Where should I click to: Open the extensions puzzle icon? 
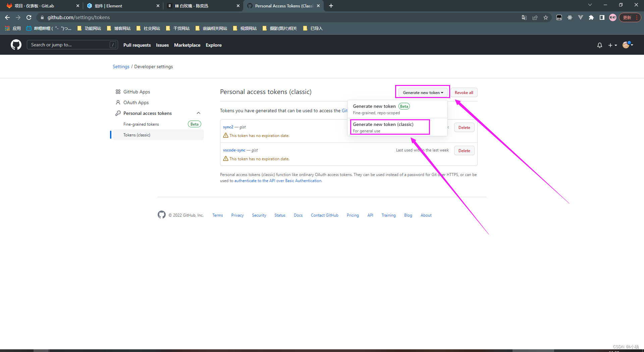[x=591, y=17]
